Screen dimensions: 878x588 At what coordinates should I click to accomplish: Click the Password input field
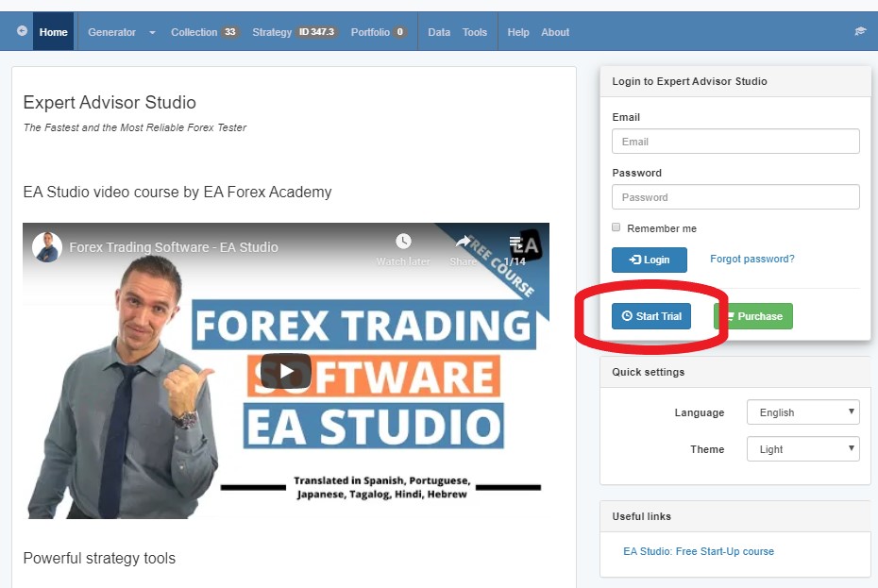[735, 197]
